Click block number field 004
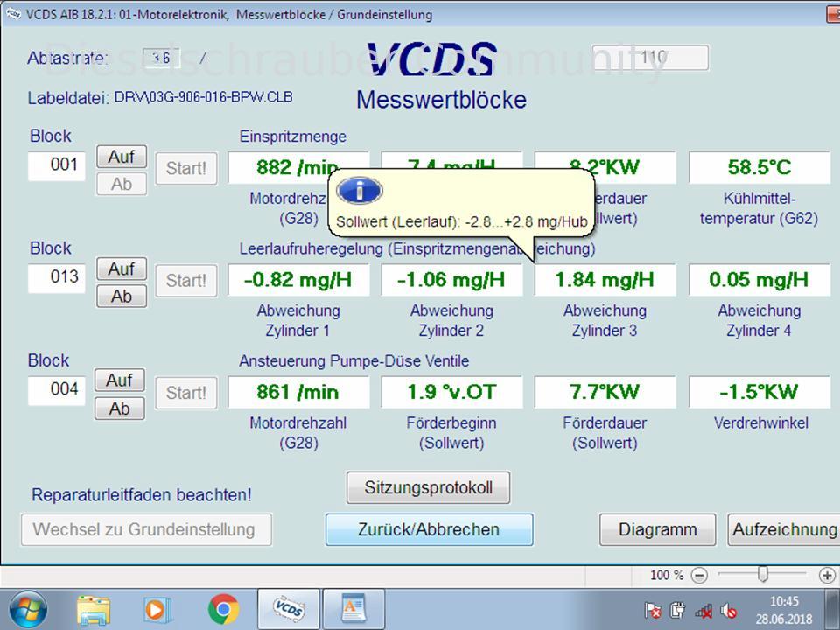This screenshot has width=840, height=630. point(57,390)
